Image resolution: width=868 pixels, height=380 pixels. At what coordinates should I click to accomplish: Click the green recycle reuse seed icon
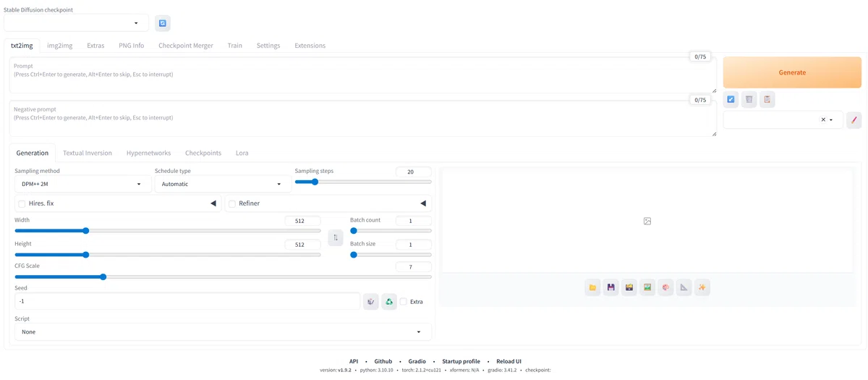point(389,301)
